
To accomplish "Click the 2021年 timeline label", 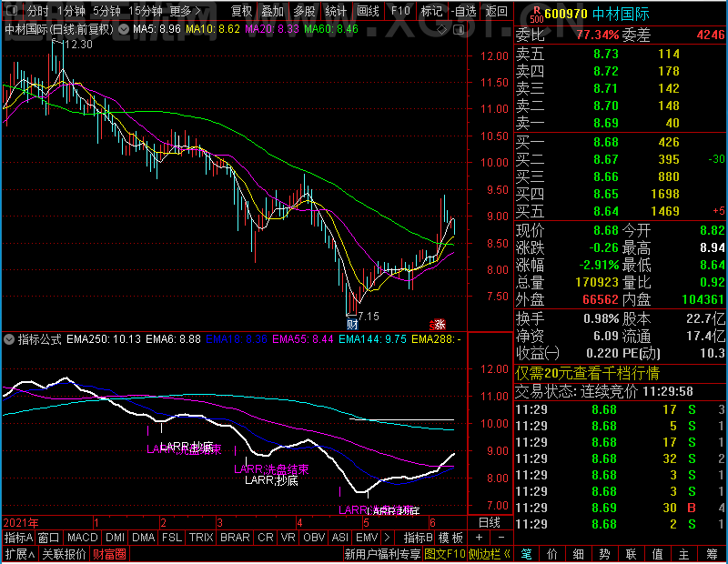I will pyautogui.click(x=21, y=523).
